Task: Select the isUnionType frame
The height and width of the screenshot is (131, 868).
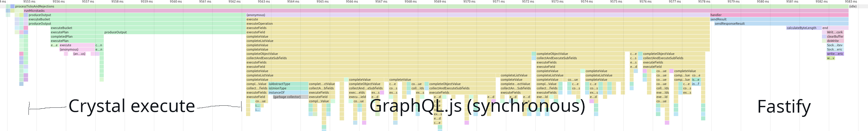Action: click(288, 88)
